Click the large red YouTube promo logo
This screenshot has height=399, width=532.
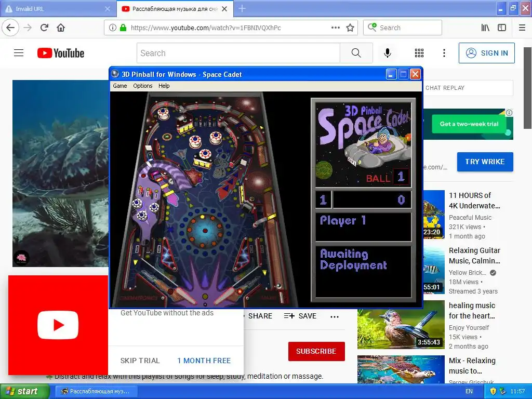coord(58,325)
